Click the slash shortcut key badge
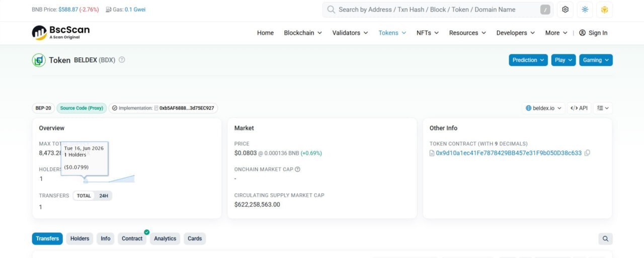 point(545,10)
